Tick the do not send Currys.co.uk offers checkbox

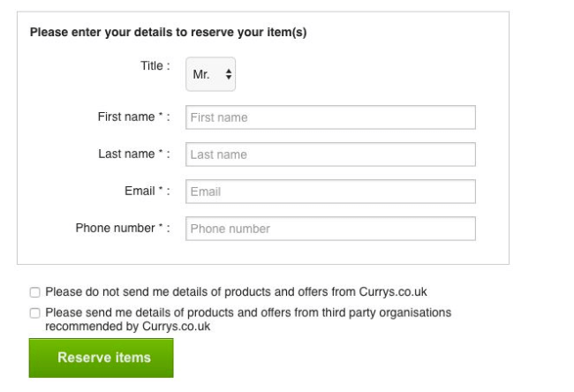click(34, 292)
